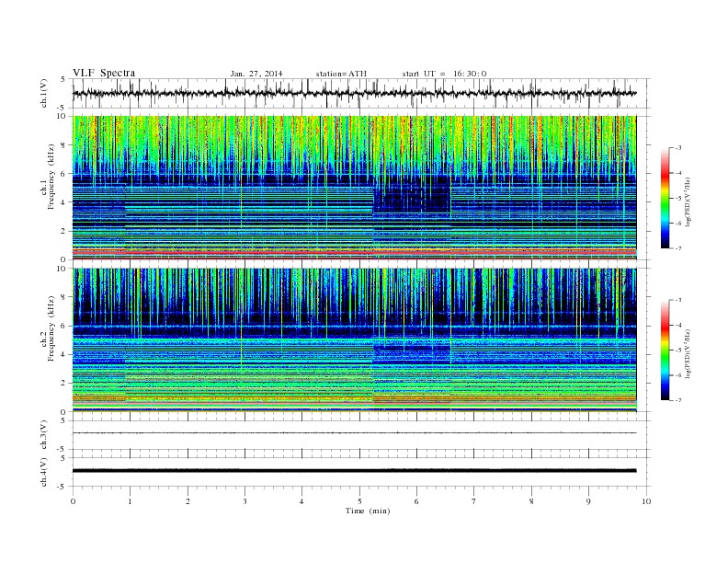Click inside the ch.2 spectrogram panel
The image size is (728, 563).
354,339
